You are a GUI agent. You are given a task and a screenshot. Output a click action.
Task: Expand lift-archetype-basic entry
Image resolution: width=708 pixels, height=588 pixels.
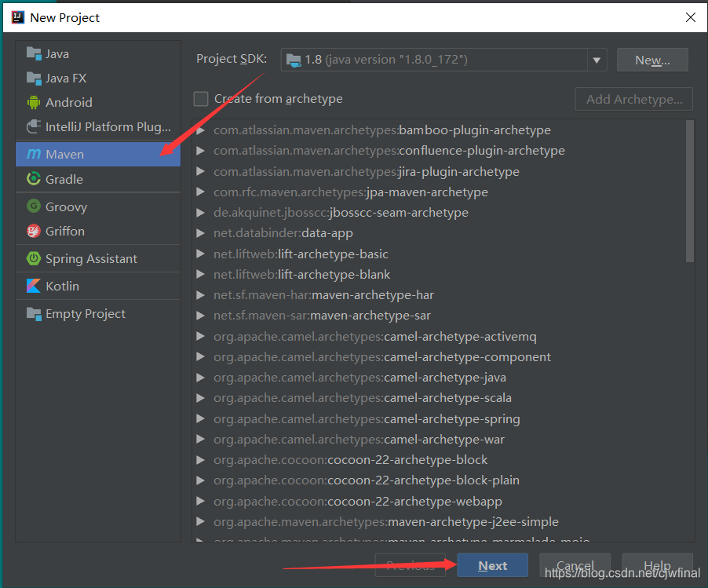(200, 254)
